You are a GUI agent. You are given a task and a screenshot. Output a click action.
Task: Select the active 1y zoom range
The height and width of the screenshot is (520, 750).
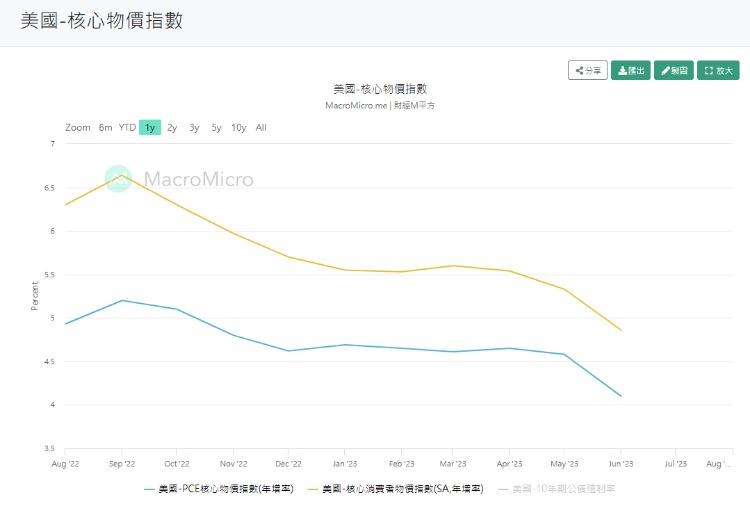click(x=149, y=127)
